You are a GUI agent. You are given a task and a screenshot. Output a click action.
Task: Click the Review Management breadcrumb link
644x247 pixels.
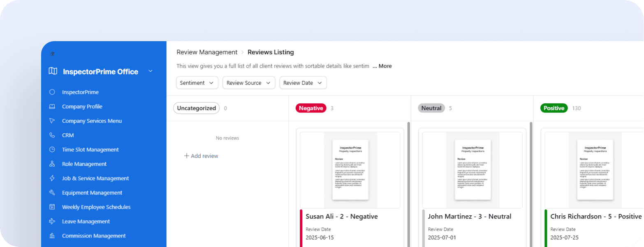[207, 52]
